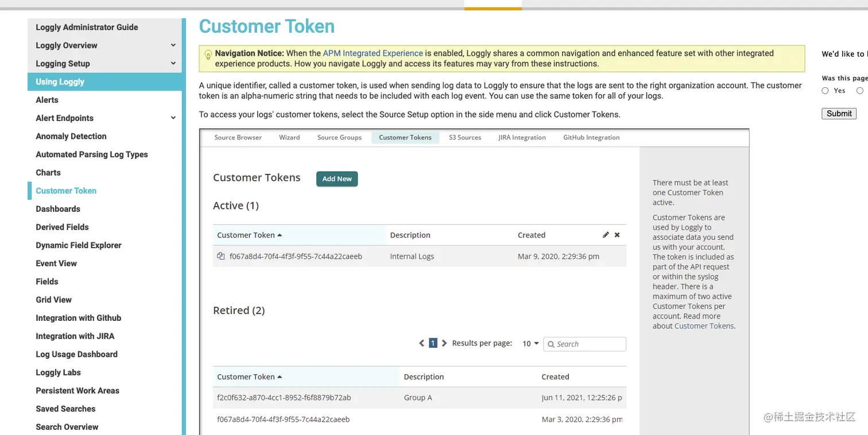The height and width of the screenshot is (435, 868).
Task: Navigate to Event View
Action: (56, 263)
